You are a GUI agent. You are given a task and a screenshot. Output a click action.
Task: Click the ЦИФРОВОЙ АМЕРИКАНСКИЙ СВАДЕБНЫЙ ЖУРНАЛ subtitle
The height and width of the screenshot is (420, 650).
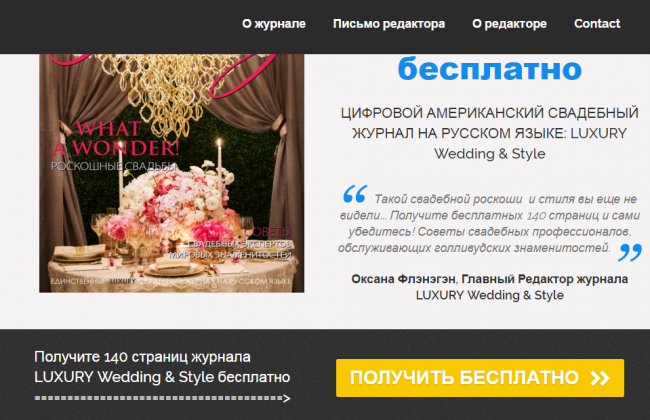490,133
